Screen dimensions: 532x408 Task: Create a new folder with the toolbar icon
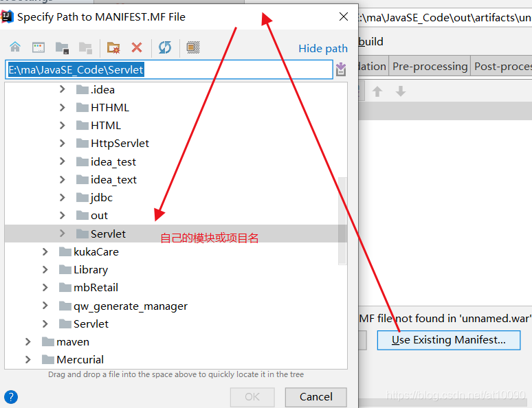113,47
